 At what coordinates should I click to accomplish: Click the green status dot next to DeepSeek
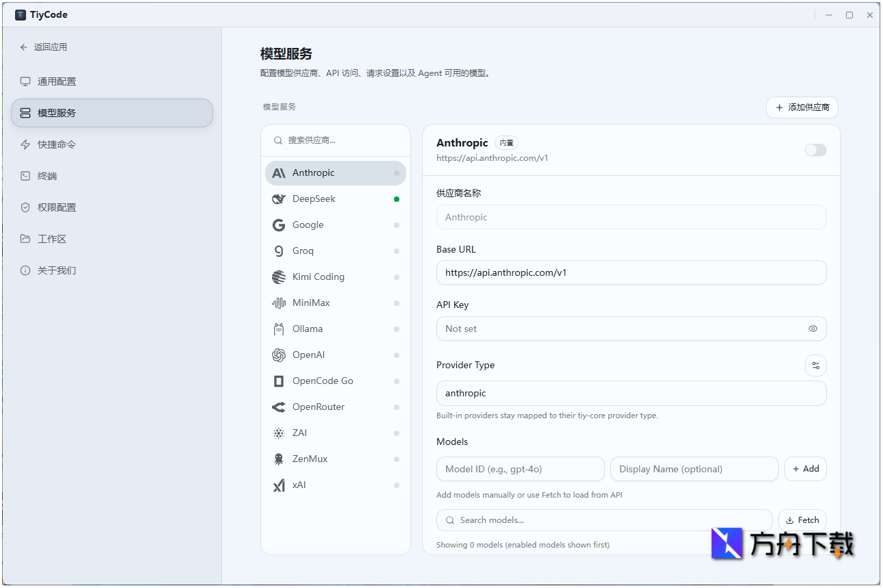point(397,199)
